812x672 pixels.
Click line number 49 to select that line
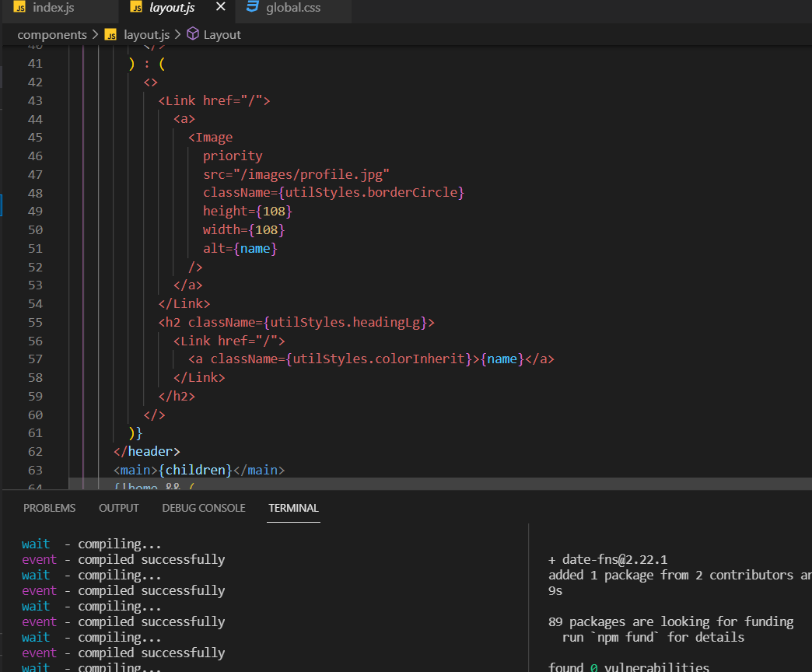point(35,211)
